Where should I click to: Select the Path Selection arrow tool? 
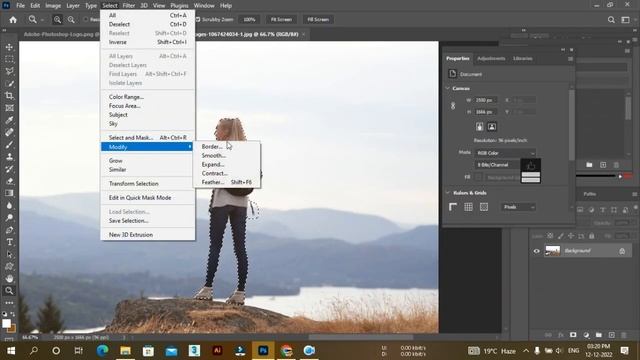point(9,254)
